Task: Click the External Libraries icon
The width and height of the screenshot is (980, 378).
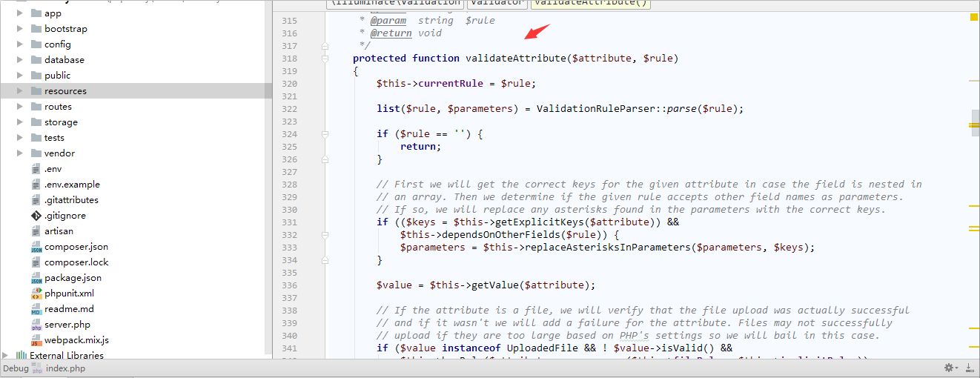Action: click(x=21, y=356)
